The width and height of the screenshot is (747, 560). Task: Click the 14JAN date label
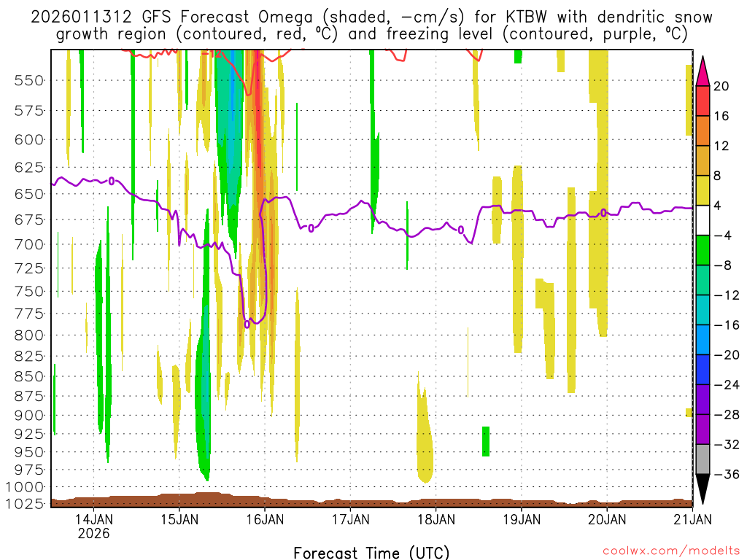point(94,519)
